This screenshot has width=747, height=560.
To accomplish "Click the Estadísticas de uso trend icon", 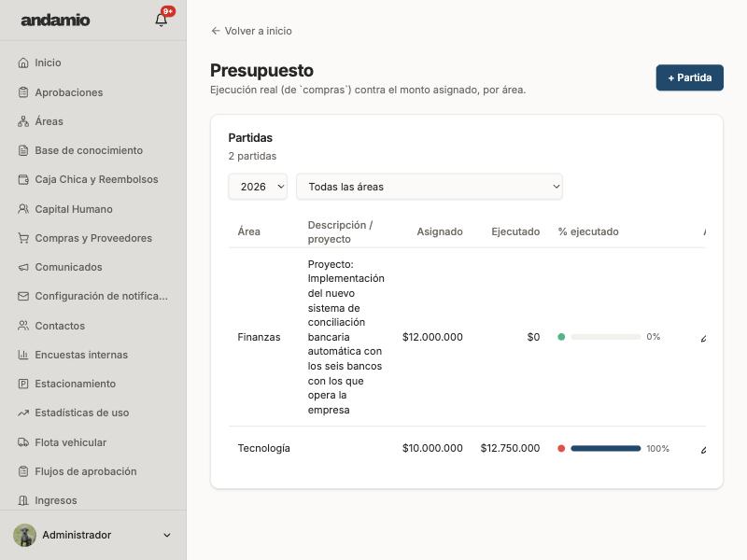I will coord(23,413).
